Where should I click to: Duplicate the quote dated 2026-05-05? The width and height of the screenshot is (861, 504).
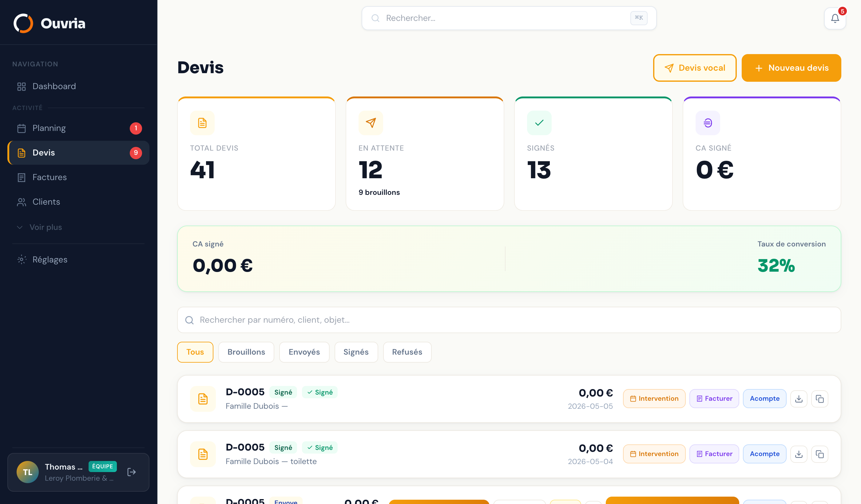(x=819, y=399)
